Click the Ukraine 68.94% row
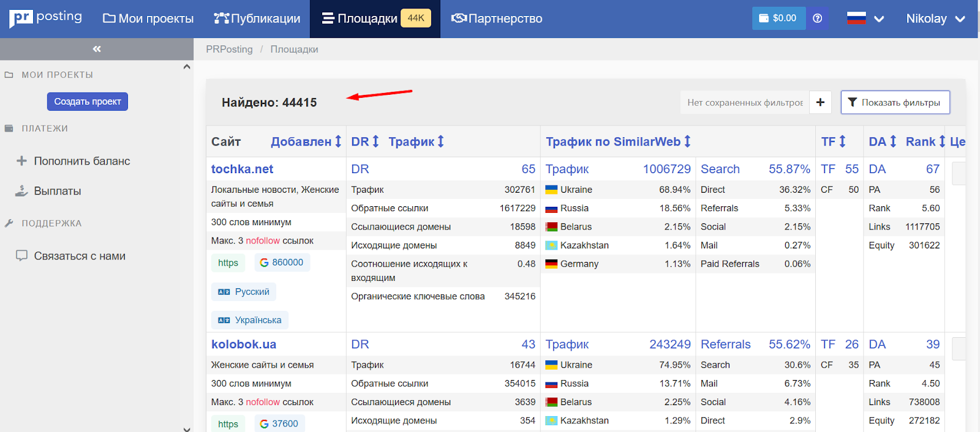 tap(617, 190)
